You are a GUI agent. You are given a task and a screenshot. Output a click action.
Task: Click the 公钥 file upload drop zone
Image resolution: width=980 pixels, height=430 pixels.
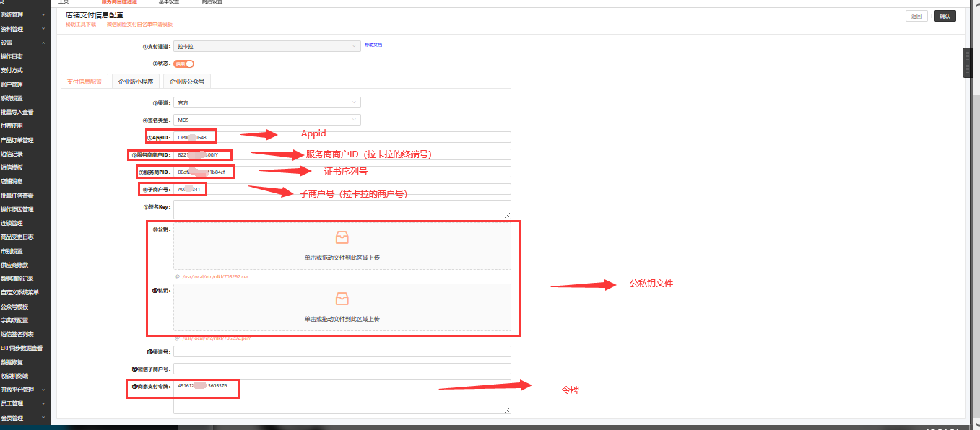pyautogui.click(x=342, y=246)
